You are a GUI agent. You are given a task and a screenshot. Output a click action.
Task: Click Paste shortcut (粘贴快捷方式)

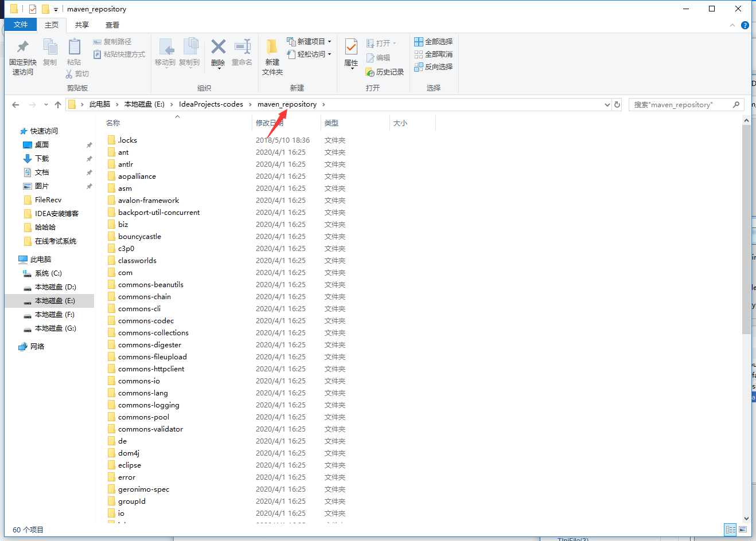(x=119, y=54)
